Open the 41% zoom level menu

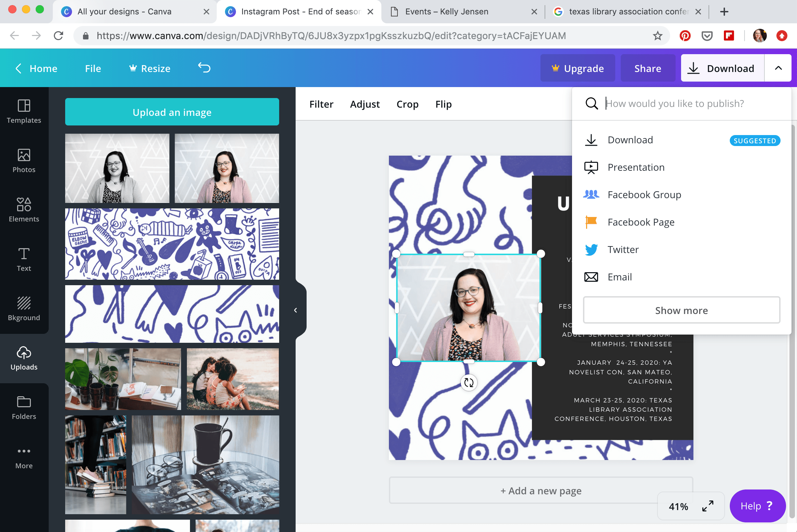(678, 506)
